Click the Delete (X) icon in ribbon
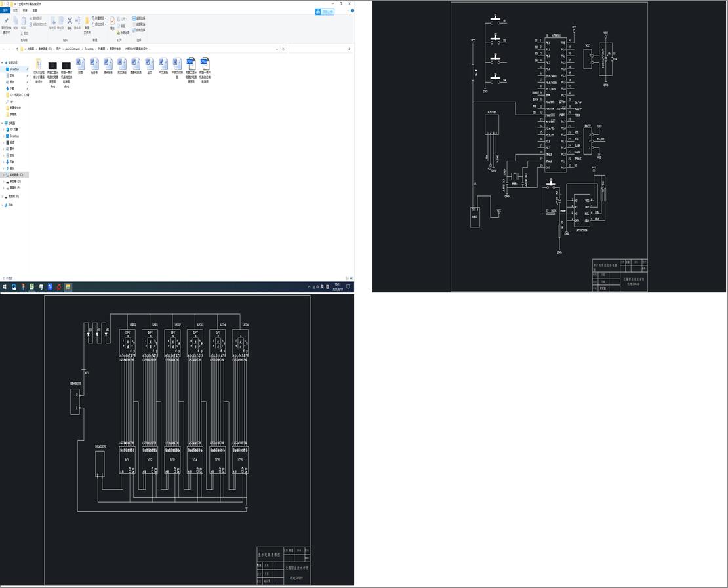 [70, 21]
